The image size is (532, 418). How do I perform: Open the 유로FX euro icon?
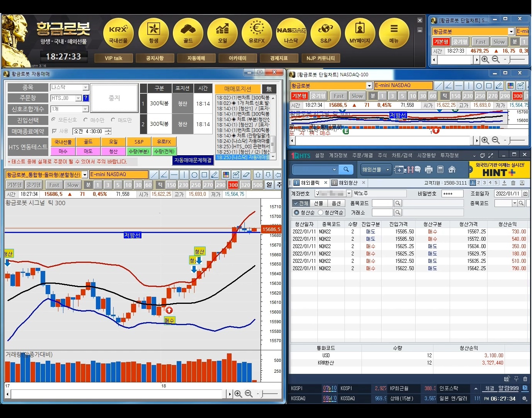coord(257,32)
